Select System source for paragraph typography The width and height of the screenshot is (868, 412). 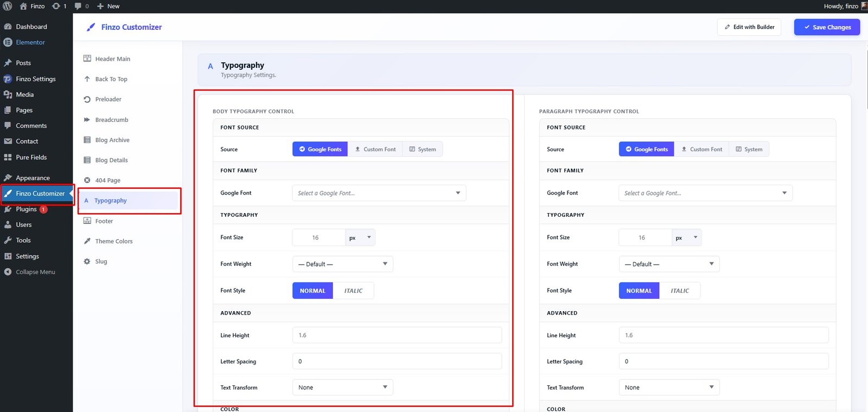[749, 149]
